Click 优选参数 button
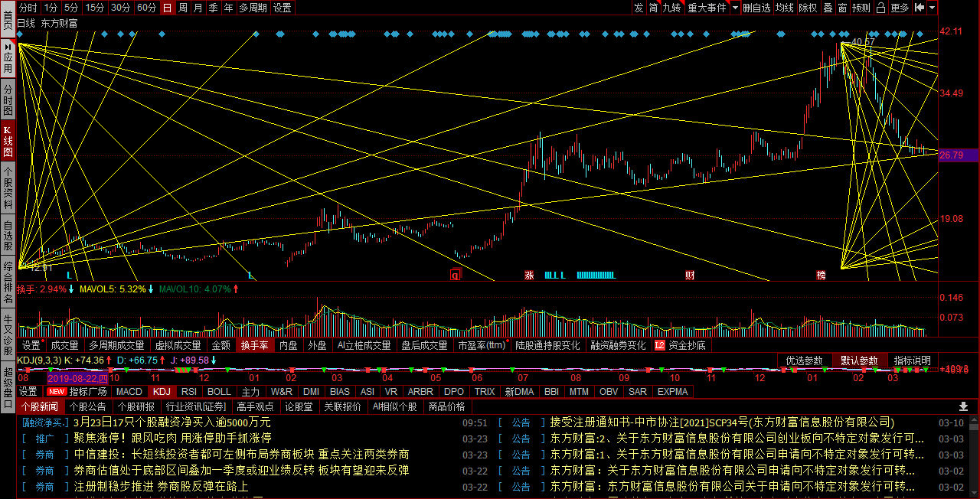Viewport: 980px width, 499px height. click(x=805, y=360)
